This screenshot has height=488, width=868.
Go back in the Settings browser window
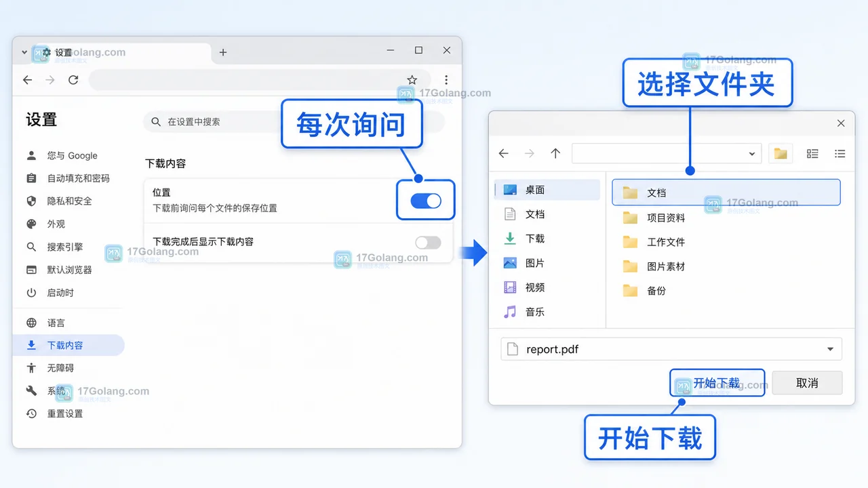[27, 80]
